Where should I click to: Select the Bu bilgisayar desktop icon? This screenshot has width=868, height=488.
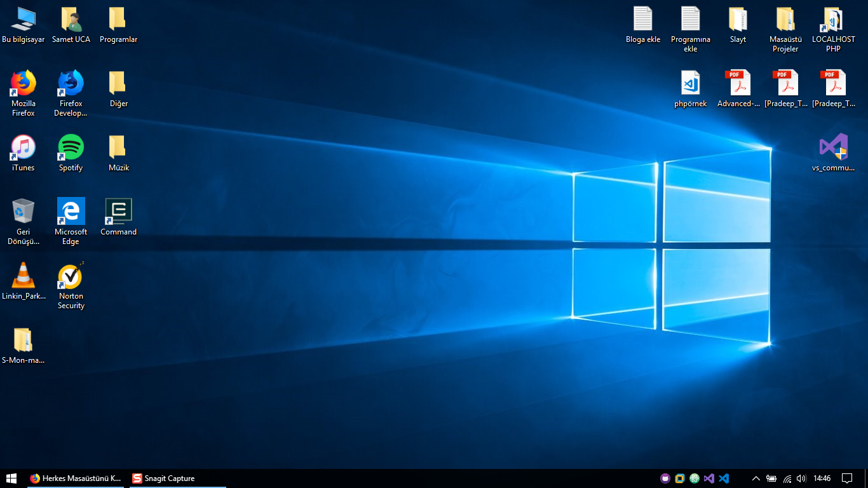pos(24,24)
